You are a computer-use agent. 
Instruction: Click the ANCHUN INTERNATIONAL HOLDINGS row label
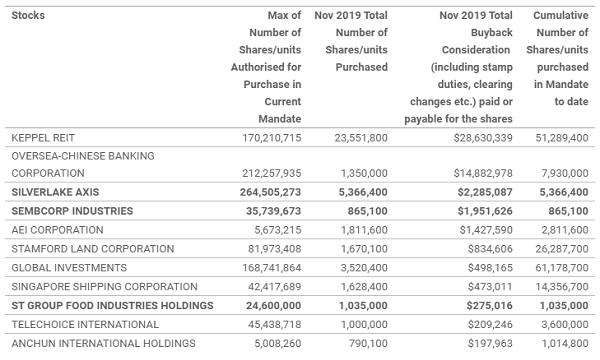click(x=103, y=344)
